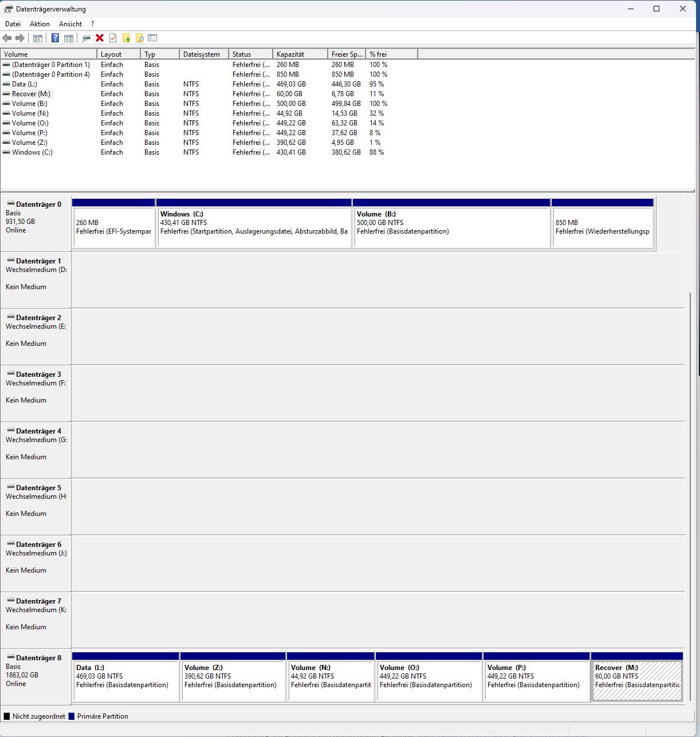Sort by the Layout column header
700x737 pixels.
(119, 54)
